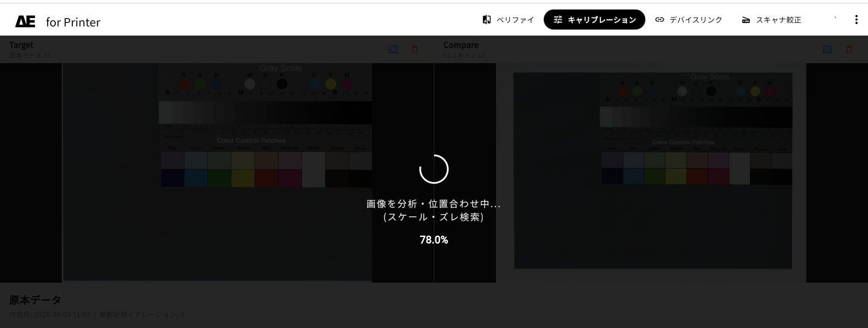Click the Compare panel image replace icon
868x328 pixels.
click(x=827, y=49)
